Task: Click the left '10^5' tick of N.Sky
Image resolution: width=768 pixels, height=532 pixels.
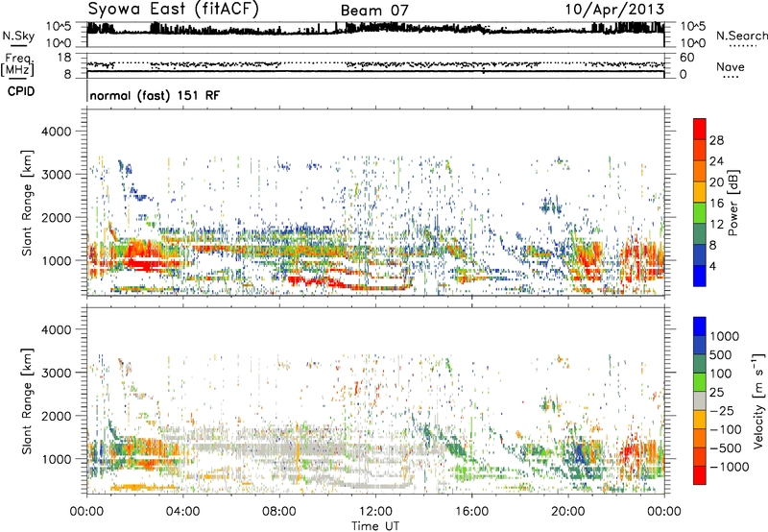Action: 59,27
